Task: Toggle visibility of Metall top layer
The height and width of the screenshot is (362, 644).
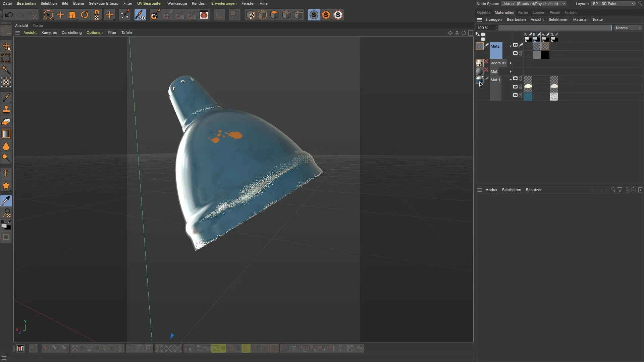Action: 515,45
